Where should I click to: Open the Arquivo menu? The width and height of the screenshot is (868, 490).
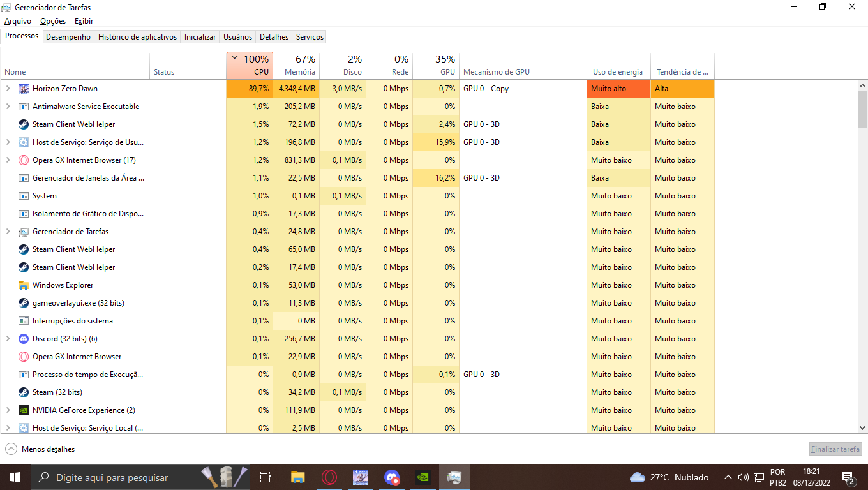18,21
